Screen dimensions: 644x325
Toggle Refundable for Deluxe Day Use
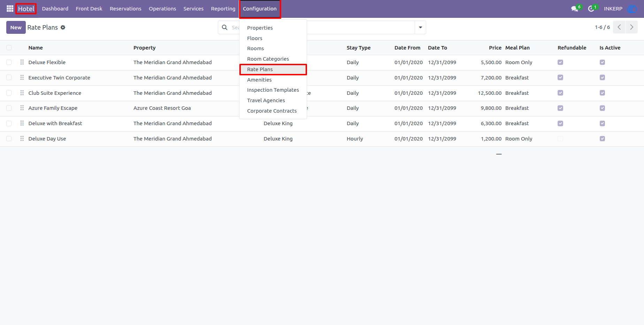(560, 138)
